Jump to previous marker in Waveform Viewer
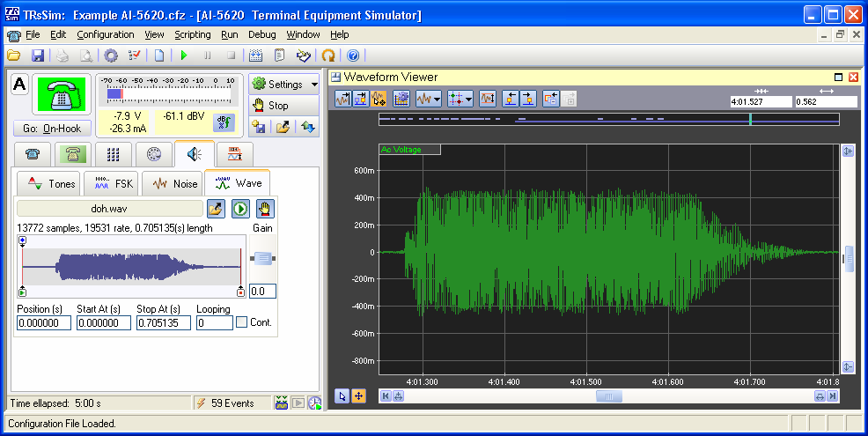Screen dimensions: 868x436 511,100
